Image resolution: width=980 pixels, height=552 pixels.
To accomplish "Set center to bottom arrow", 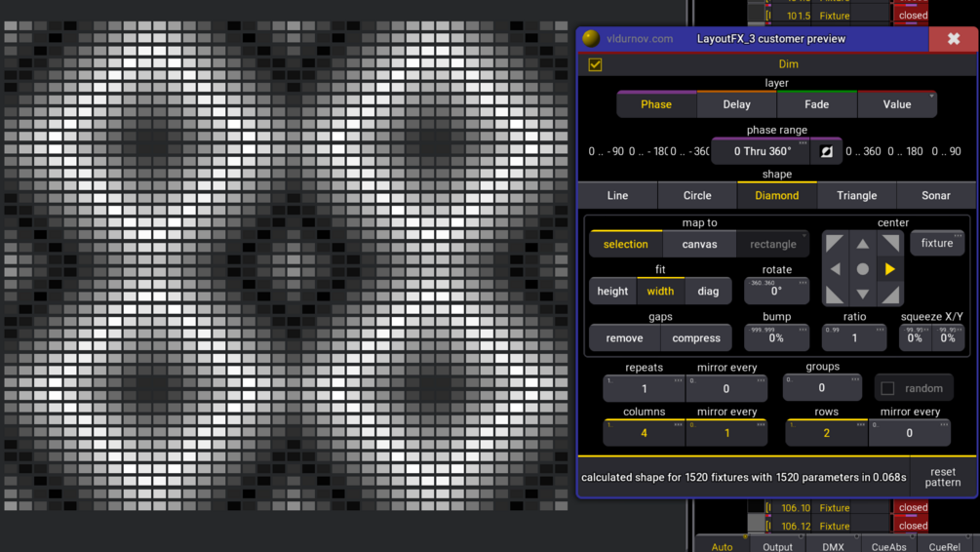I will (863, 294).
